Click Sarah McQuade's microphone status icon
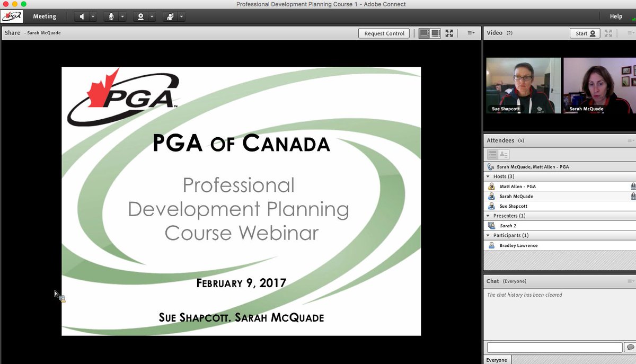Screen dimensions: 636x364 pos(633,196)
